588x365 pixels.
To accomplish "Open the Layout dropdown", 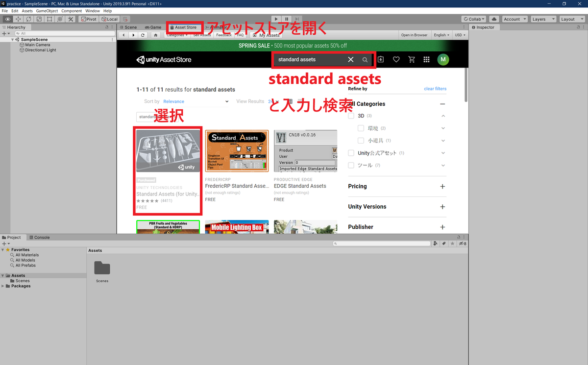I will pyautogui.click(x=571, y=19).
